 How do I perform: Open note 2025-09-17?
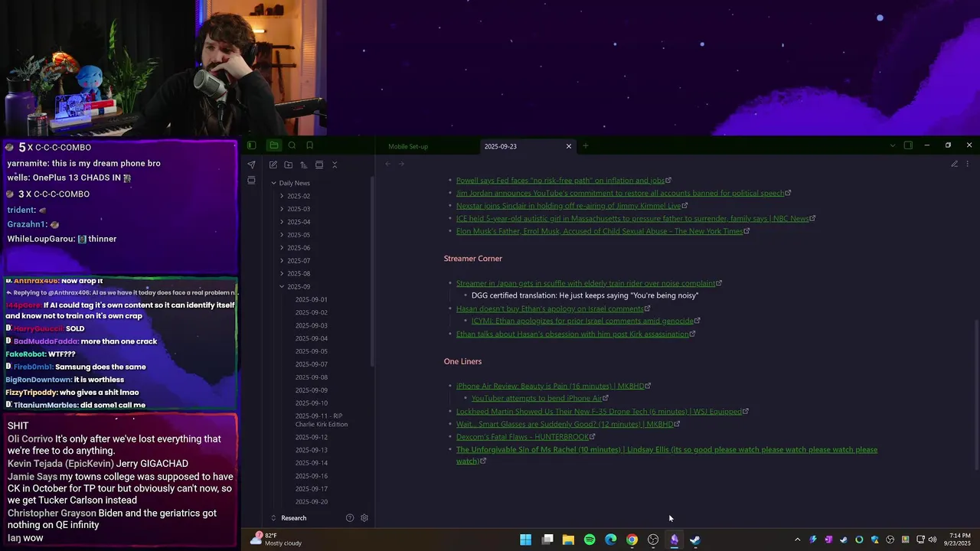click(312, 489)
